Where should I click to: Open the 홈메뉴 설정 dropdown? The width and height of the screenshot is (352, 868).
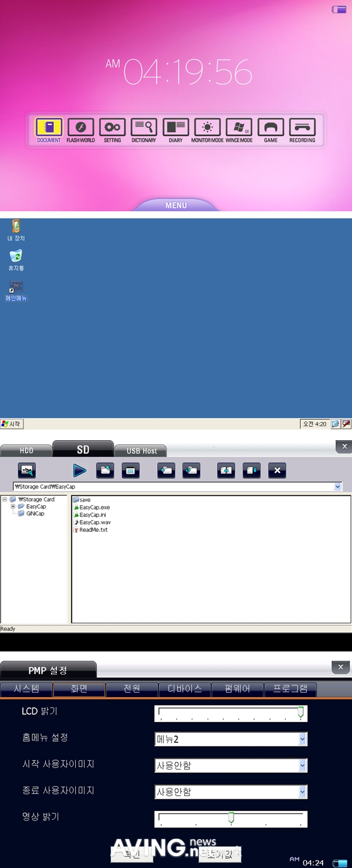click(303, 739)
